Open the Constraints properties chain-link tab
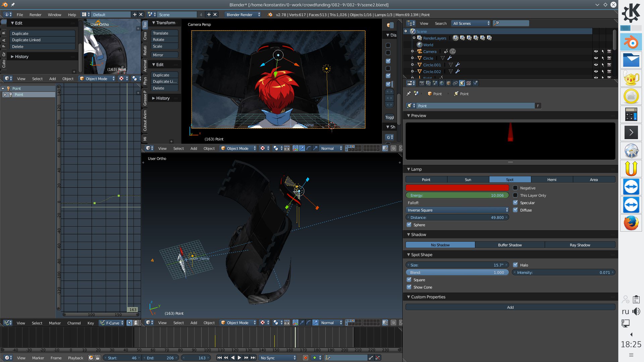Image resolution: width=644 pixels, height=362 pixels. 455,83
